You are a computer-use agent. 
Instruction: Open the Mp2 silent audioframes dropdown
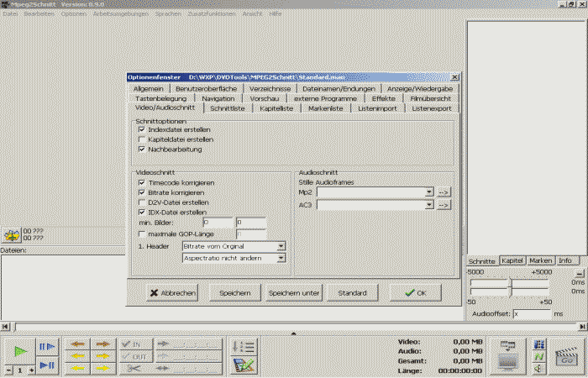(429, 192)
